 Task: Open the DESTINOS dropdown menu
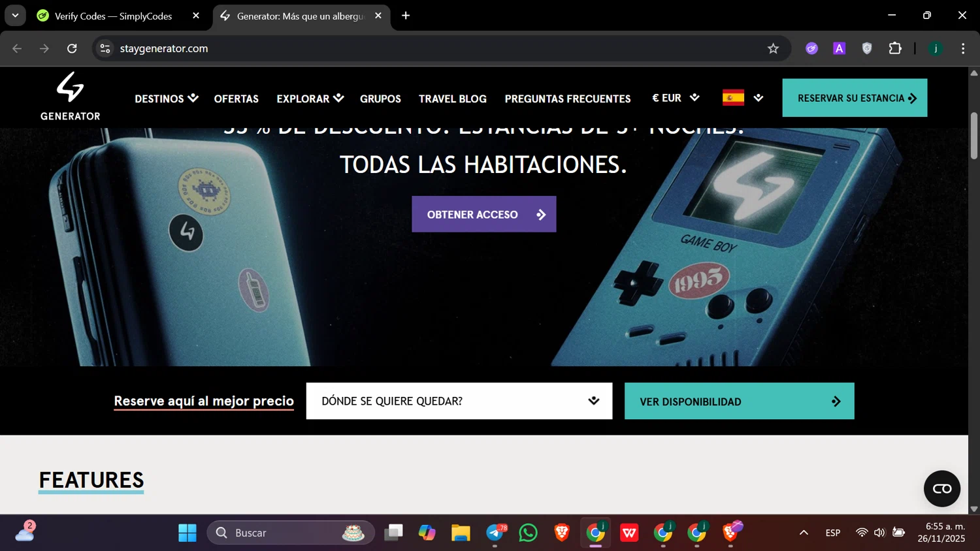[x=167, y=99]
